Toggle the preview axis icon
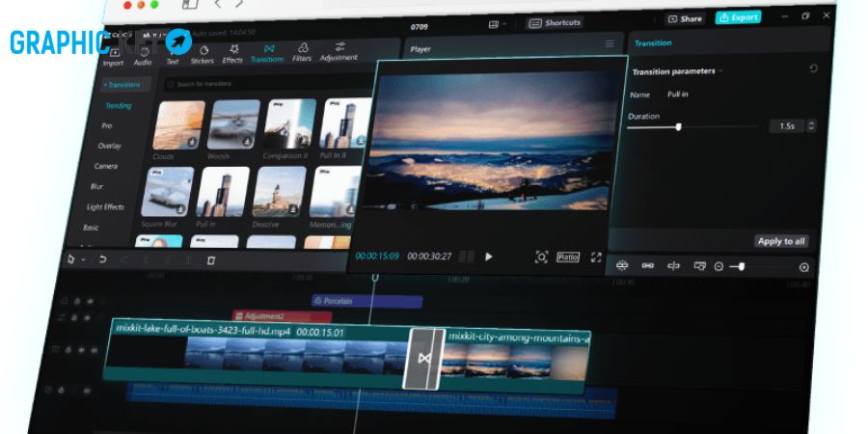868x434 pixels. click(673, 266)
